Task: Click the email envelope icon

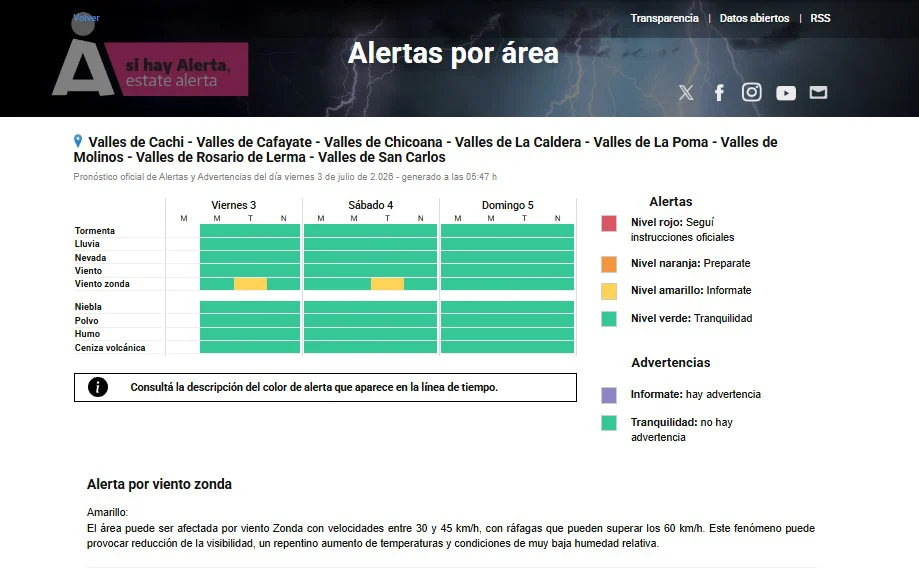Action: click(818, 93)
